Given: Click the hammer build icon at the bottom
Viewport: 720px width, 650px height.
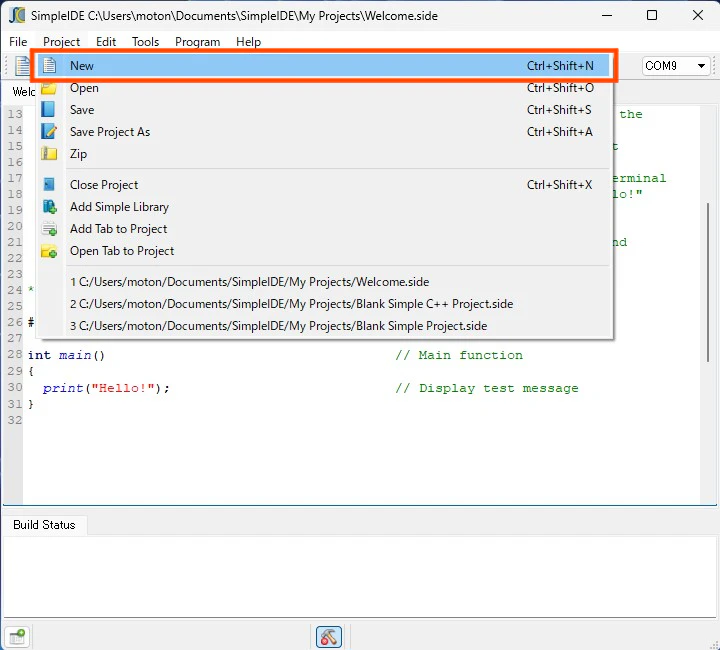Looking at the screenshot, I should (329, 637).
